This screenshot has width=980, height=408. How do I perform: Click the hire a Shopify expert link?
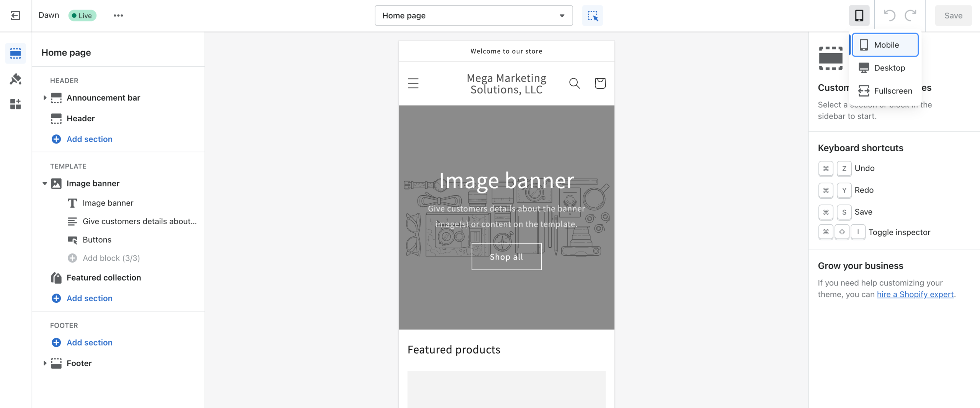[x=915, y=294]
